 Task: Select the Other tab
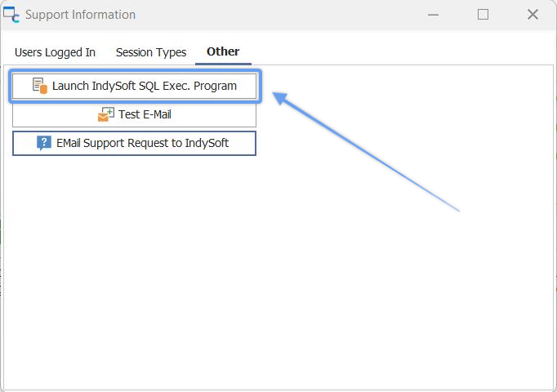click(x=223, y=51)
